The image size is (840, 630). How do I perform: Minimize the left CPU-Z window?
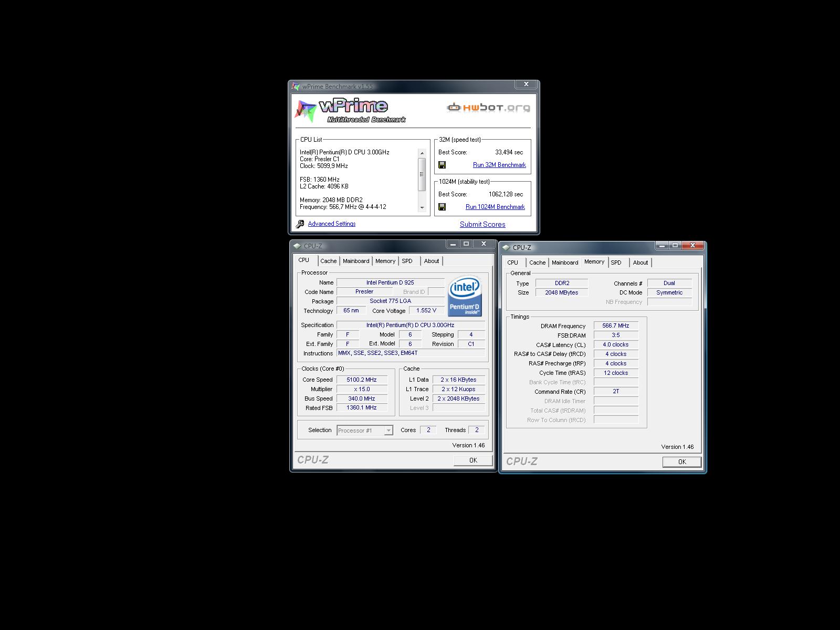click(x=453, y=244)
